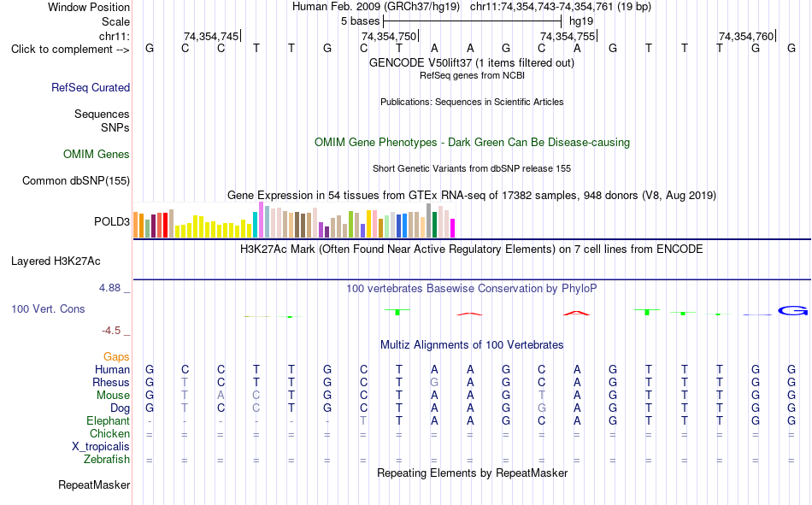Click the faded T in Elephant row
This screenshot has width=812, height=505.
(363, 420)
